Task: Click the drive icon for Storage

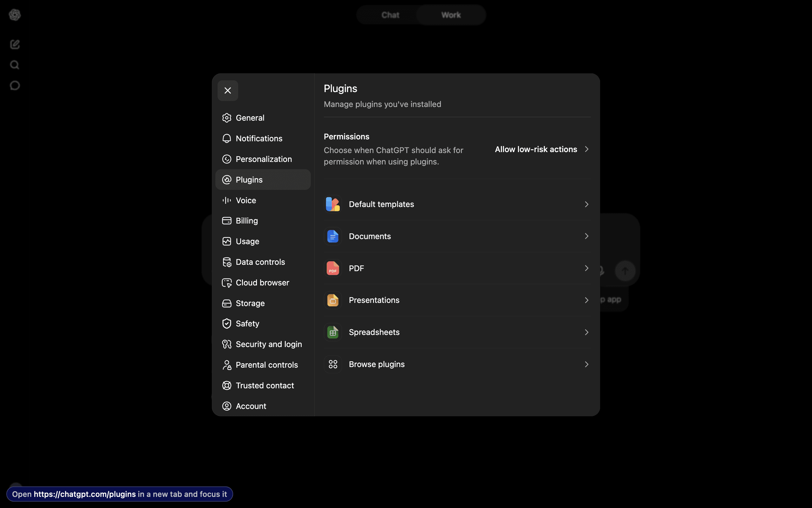Action: point(227,304)
